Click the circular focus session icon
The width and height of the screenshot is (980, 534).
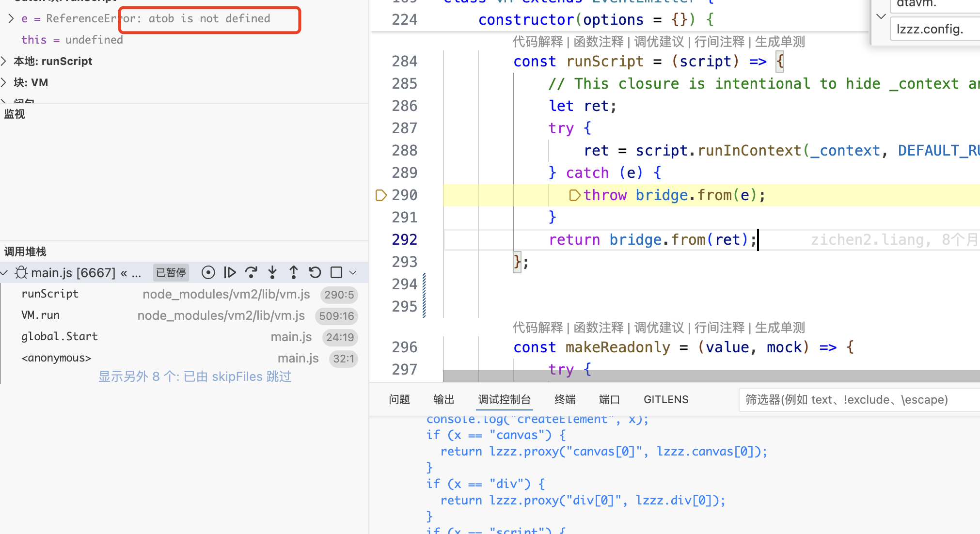(208, 273)
